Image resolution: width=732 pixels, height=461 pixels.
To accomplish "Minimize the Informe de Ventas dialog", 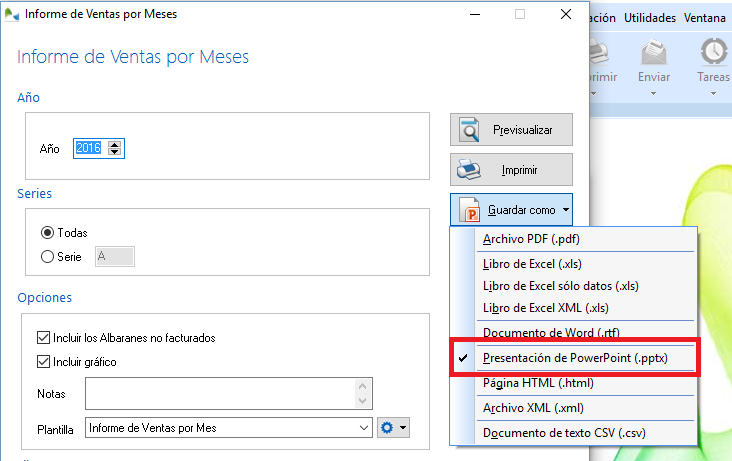I will [x=475, y=14].
